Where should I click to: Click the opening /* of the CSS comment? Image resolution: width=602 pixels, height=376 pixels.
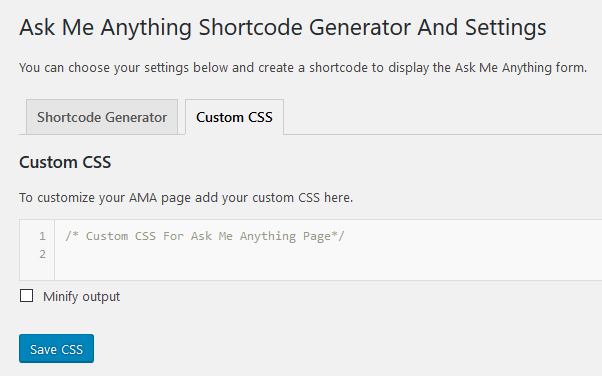click(72, 236)
